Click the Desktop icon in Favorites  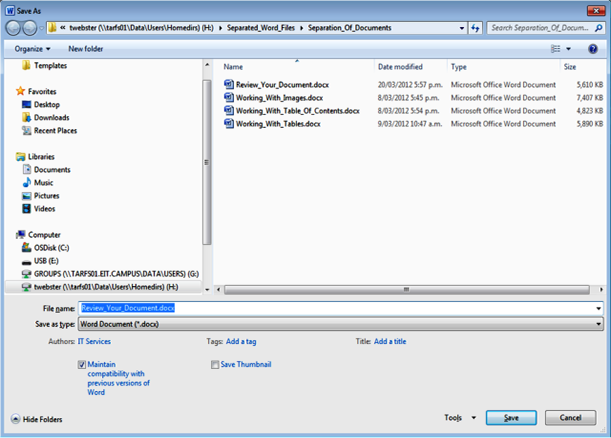pos(26,104)
